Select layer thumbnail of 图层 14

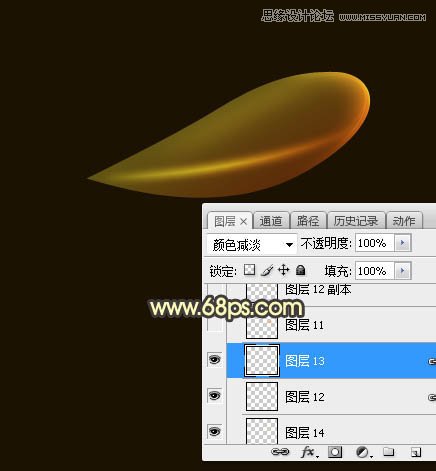pos(262,431)
